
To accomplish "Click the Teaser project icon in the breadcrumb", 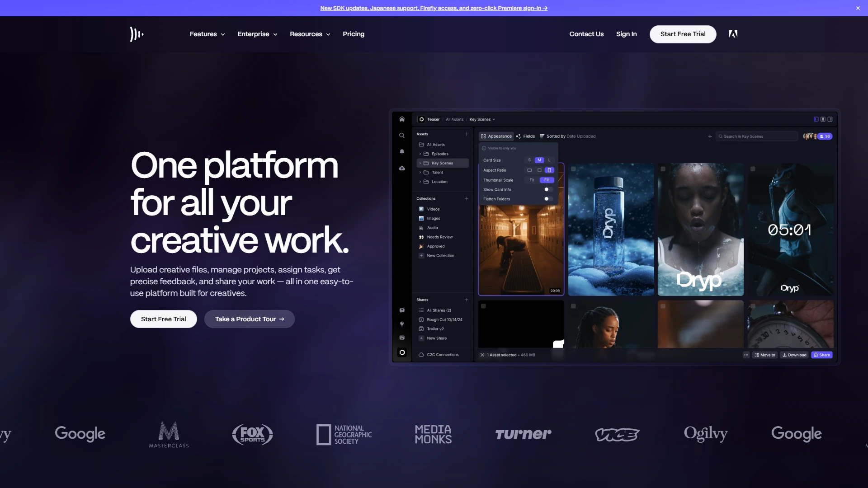I will tap(421, 119).
